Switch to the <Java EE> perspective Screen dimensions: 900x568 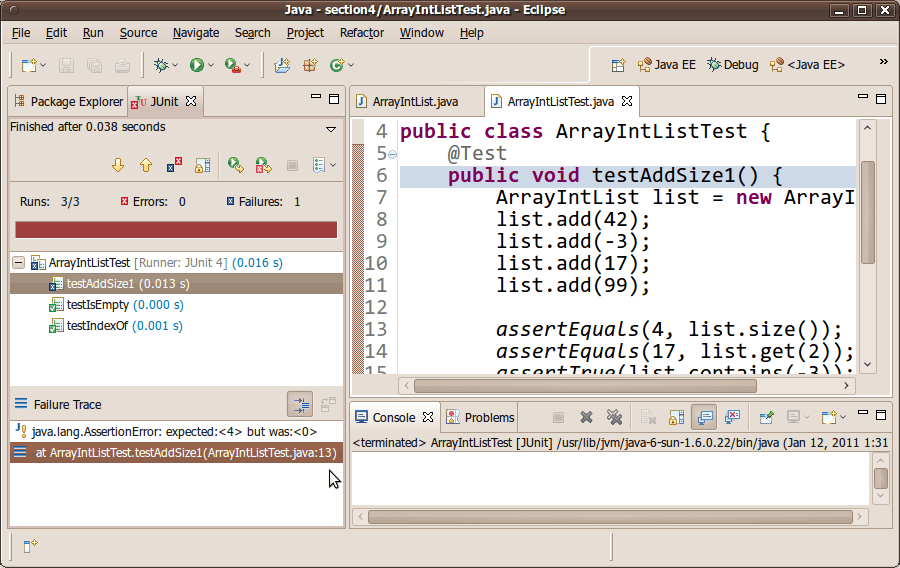(808, 65)
